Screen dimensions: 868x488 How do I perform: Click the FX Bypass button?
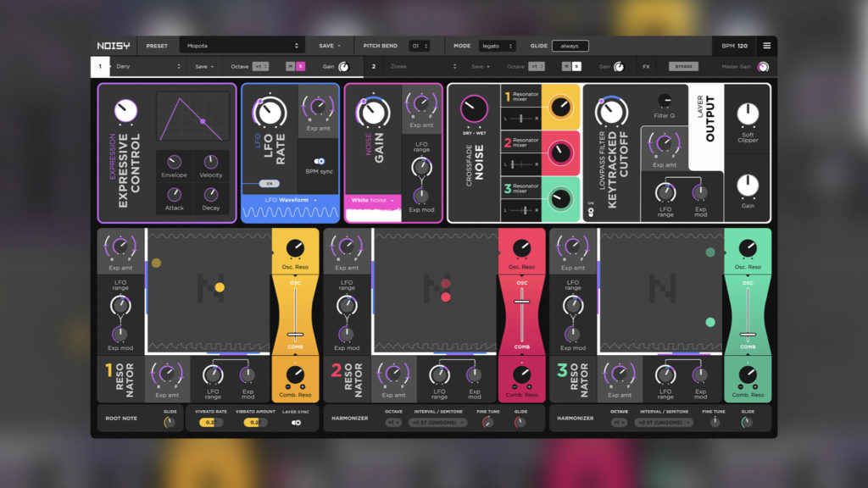tap(683, 66)
